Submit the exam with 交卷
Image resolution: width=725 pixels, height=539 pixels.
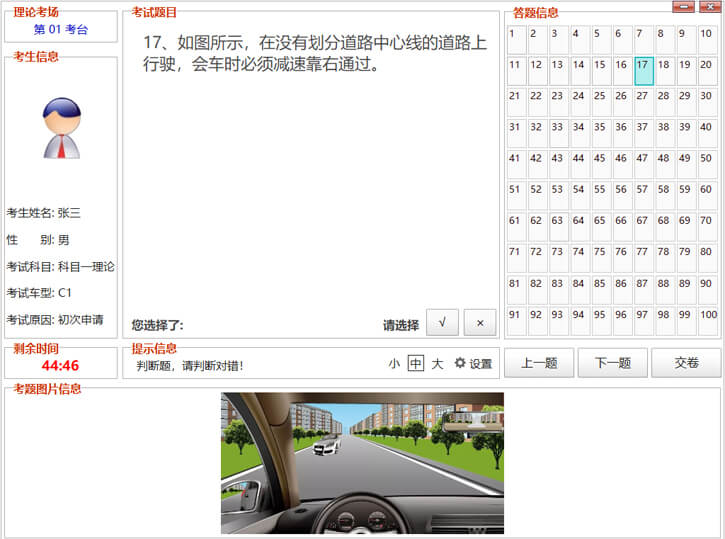coord(686,363)
